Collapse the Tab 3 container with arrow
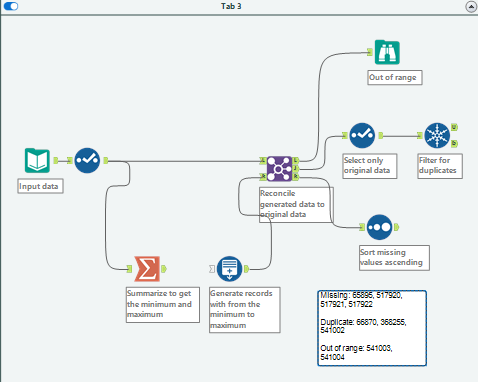Image resolution: width=478 pixels, height=382 pixels. click(x=471, y=6)
